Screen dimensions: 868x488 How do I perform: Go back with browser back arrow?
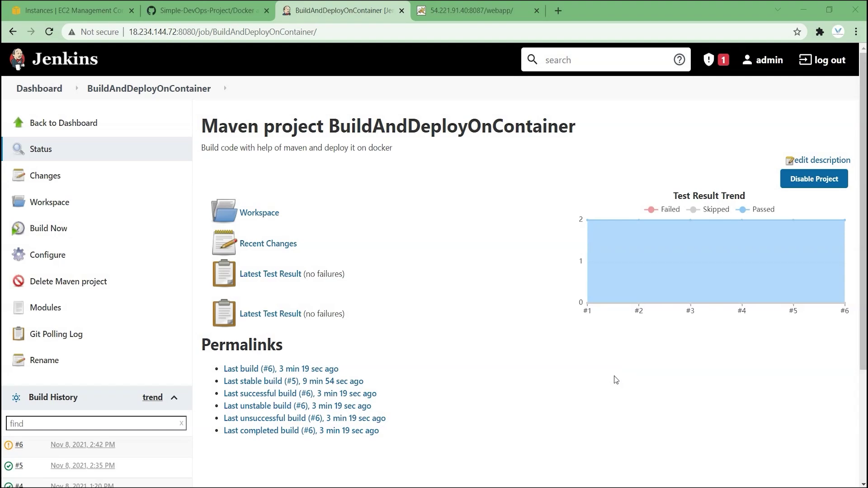tap(13, 32)
